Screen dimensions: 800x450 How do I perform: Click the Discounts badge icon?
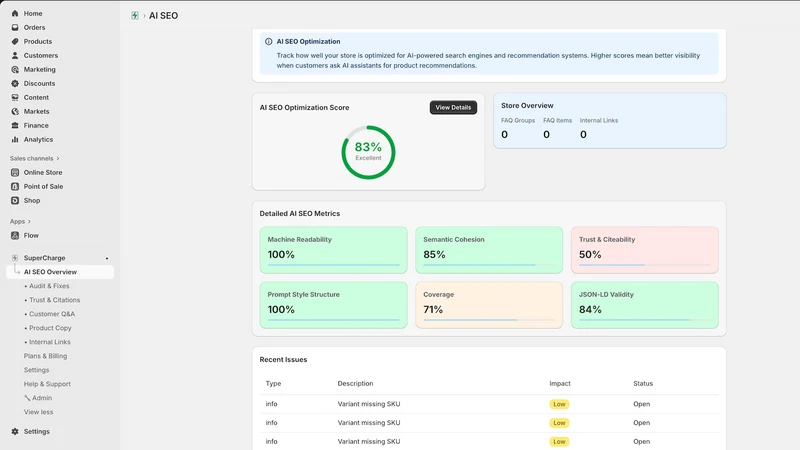[15, 83]
